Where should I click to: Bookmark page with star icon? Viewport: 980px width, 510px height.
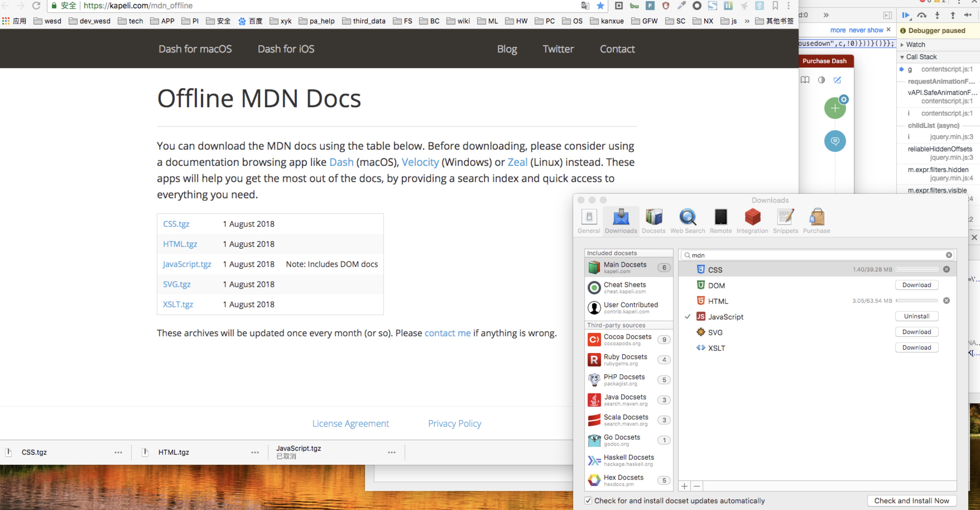(x=600, y=5)
